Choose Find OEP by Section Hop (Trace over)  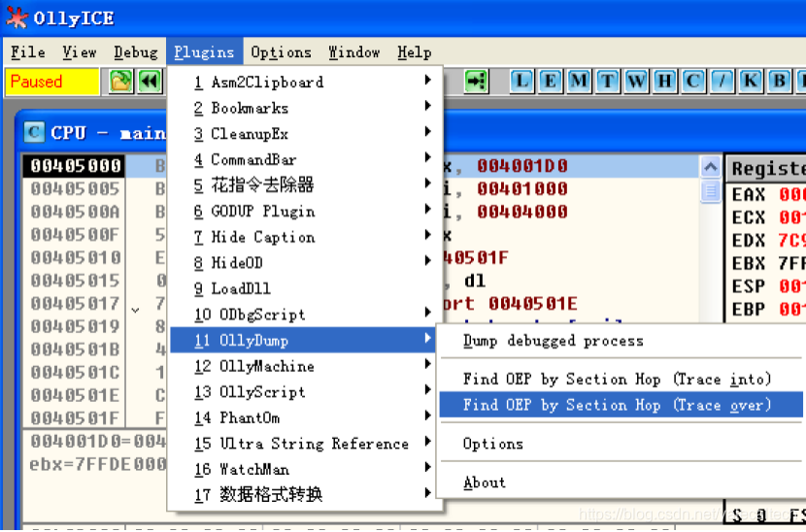point(621,405)
